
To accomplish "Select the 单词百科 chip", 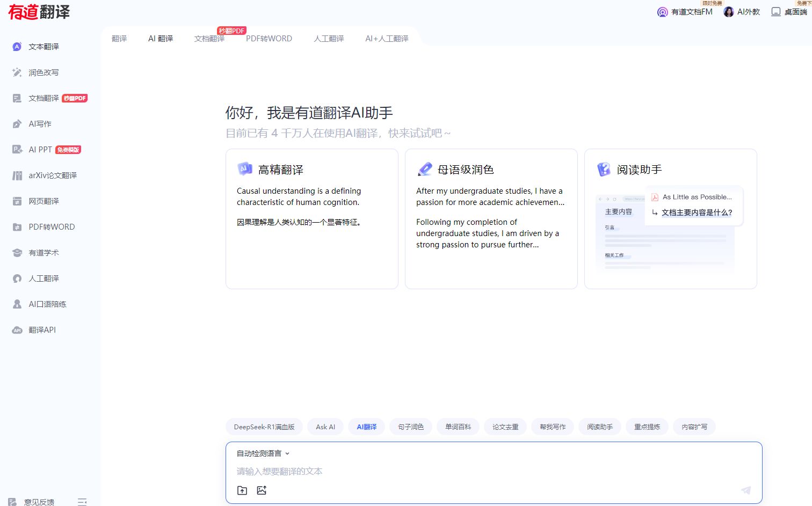I will (458, 427).
